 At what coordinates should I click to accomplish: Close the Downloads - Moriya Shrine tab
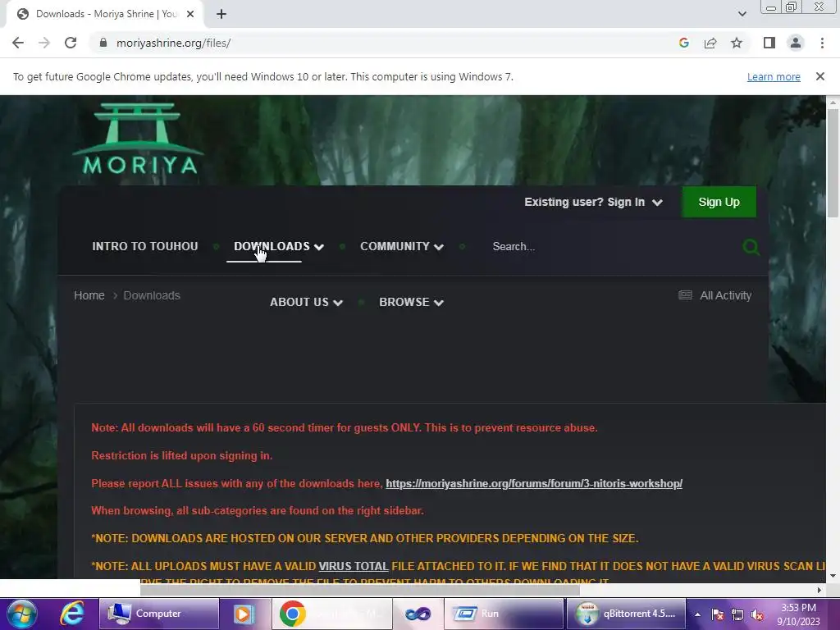click(x=190, y=14)
